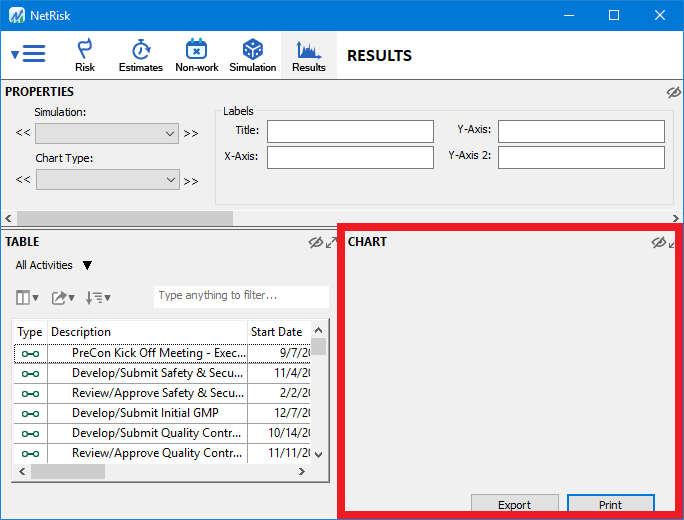Open the Estimates view

[140, 55]
